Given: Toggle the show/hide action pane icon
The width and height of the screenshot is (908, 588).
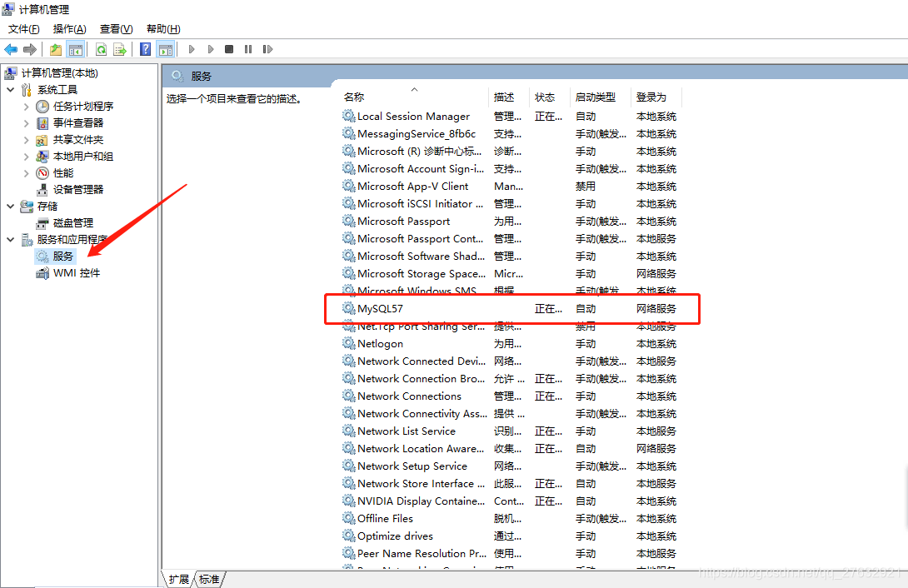Looking at the screenshot, I should coord(165,48).
